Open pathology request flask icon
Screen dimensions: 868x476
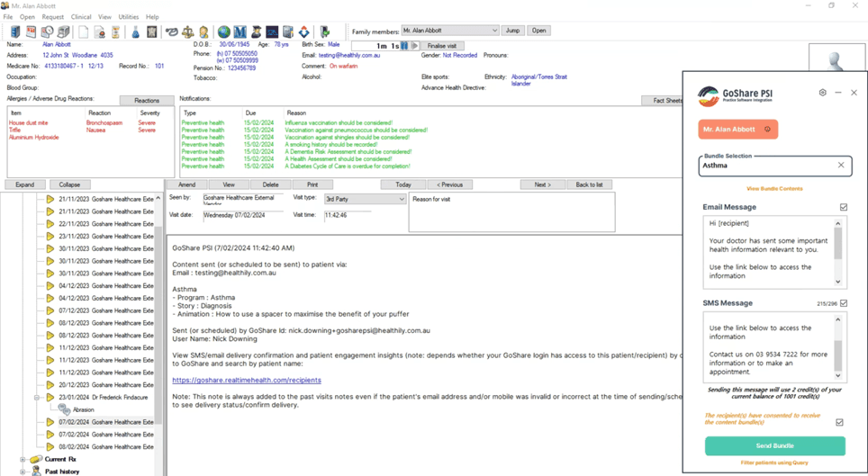[136, 31]
